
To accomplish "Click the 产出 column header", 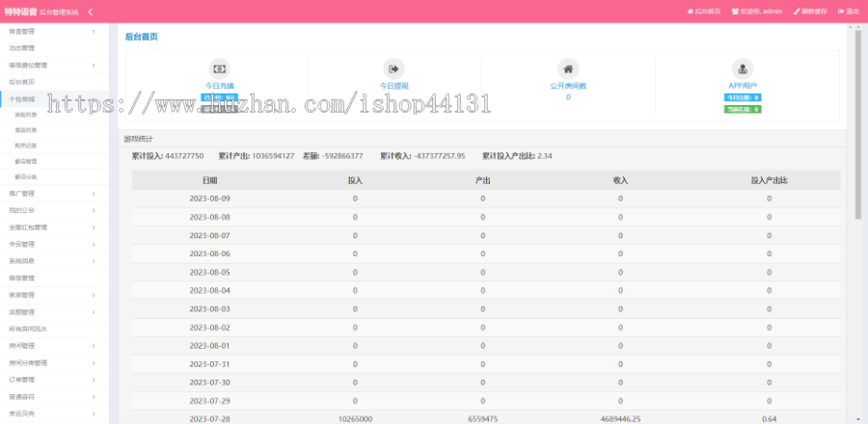I will click(x=483, y=180).
